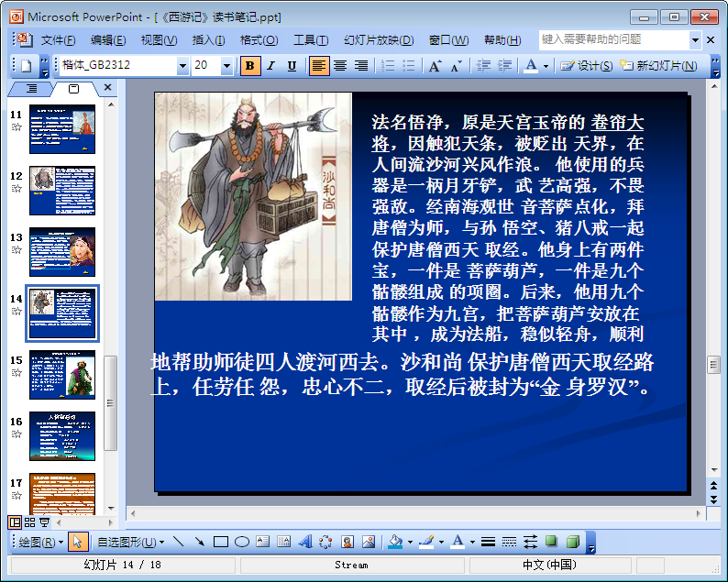
Task: Close the slide thumbnail pane
Action: click(107, 87)
